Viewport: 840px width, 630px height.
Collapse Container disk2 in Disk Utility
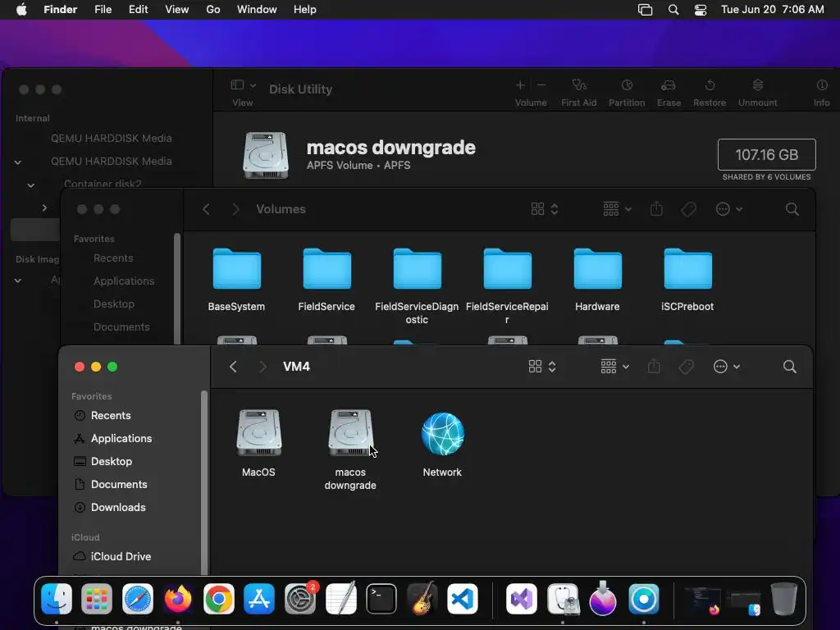tap(31, 185)
